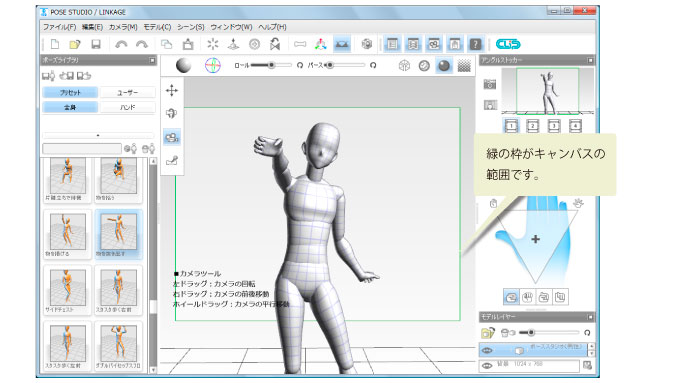Click the overlapping squares copy icon
695x383 pixels.
[x=166, y=44]
